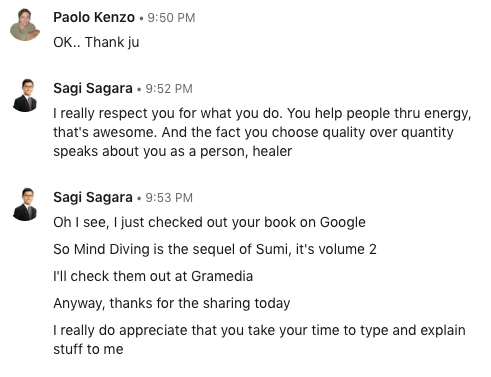Viewport: 491px width, 377px height.
Task: Click the final line "stuff to me"
Action: pos(88,349)
